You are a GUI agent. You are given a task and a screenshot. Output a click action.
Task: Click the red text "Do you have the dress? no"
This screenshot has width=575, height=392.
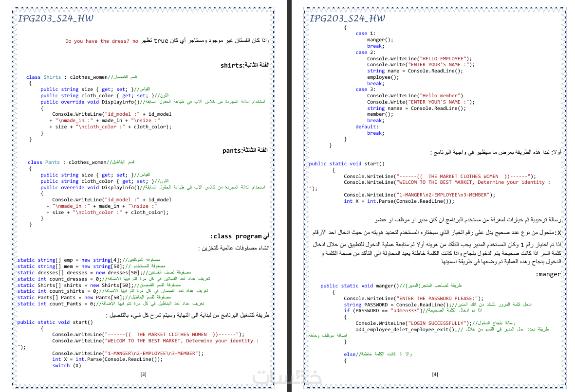point(102,41)
